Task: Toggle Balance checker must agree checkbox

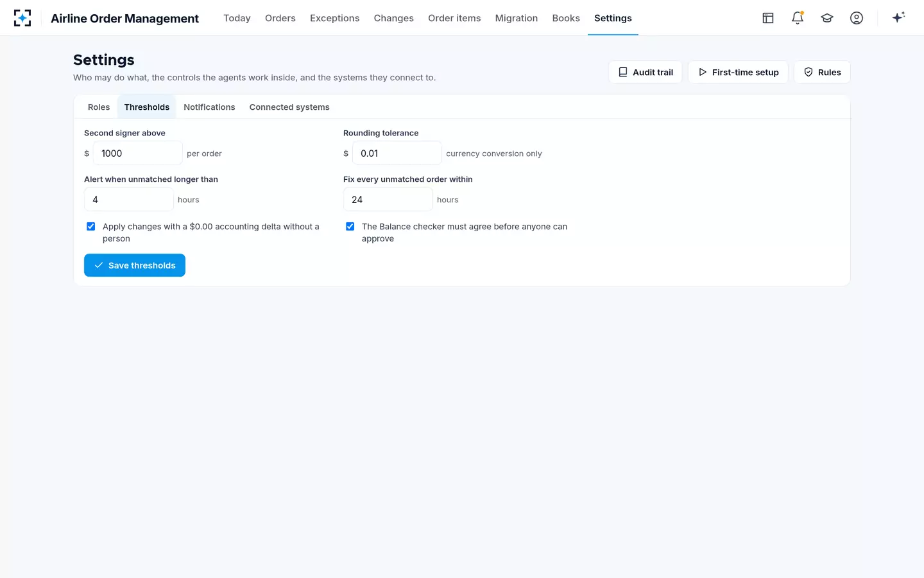Action: (350, 227)
